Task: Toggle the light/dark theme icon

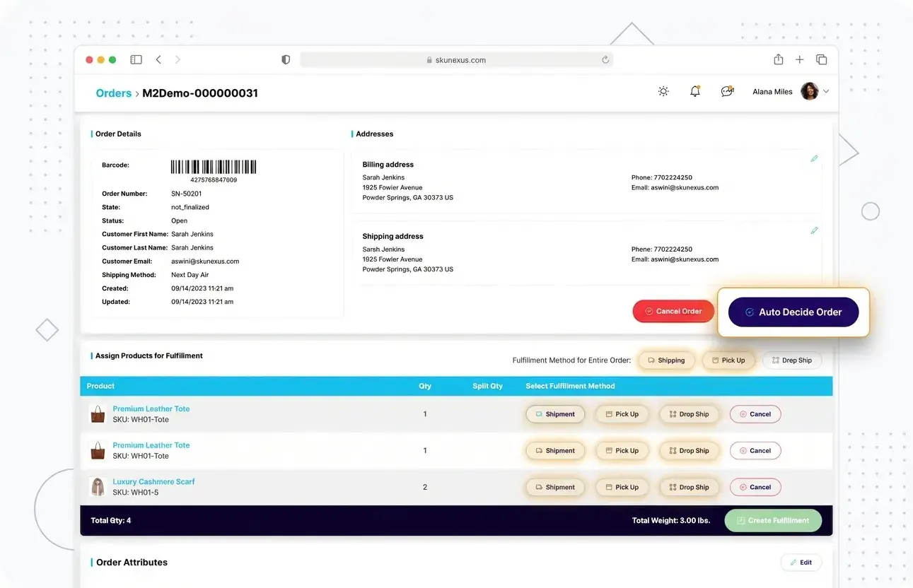Action: (663, 90)
